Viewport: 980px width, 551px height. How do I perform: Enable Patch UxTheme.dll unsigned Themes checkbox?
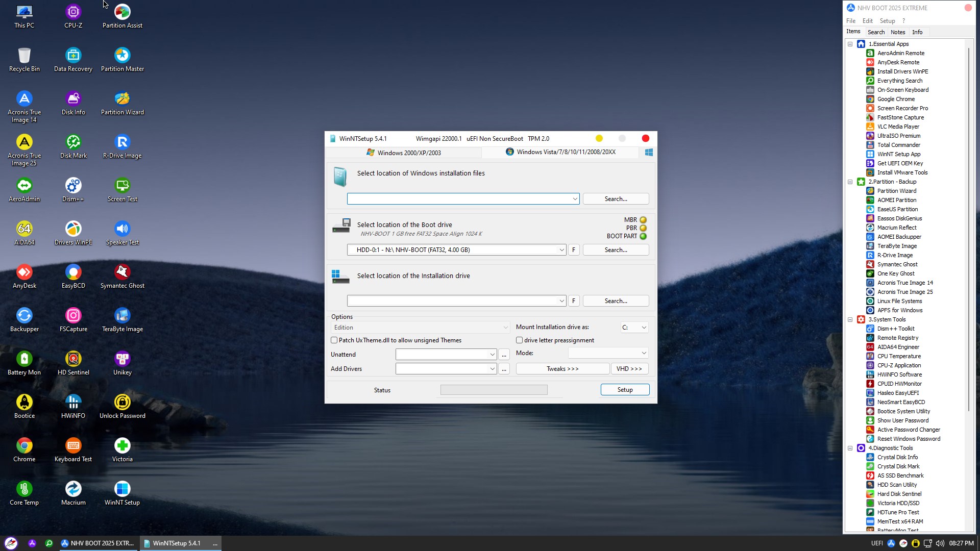pos(334,340)
